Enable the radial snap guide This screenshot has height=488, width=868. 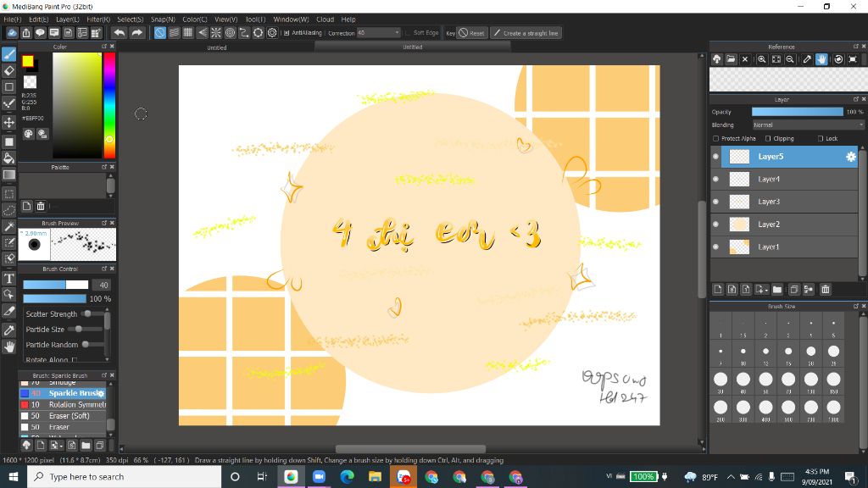click(216, 33)
